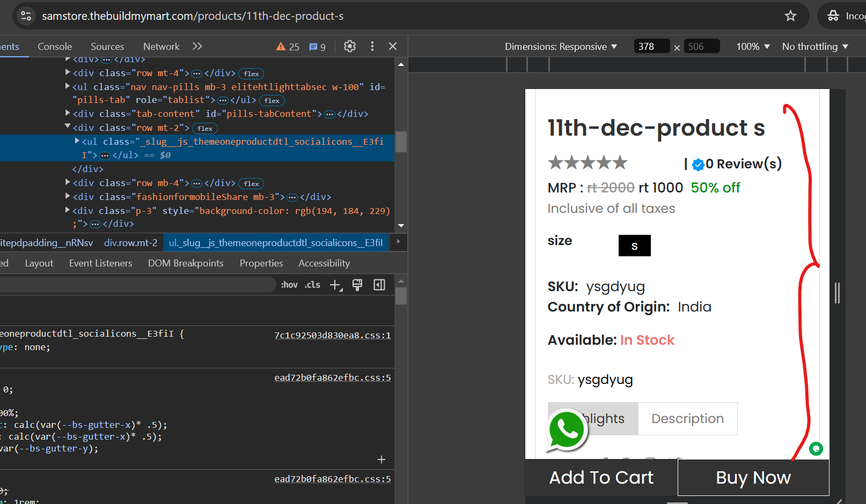Open No throttling dropdown
Screen dimensions: 866x504
click(815, 47)
